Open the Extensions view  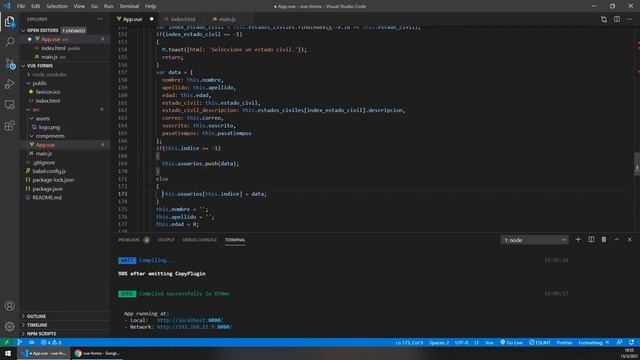(x=9, y=125)
